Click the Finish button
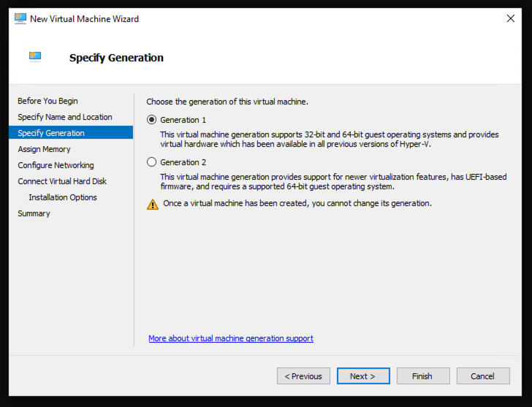The width and height of the screenshot is (532, 407). coord(422,376)
